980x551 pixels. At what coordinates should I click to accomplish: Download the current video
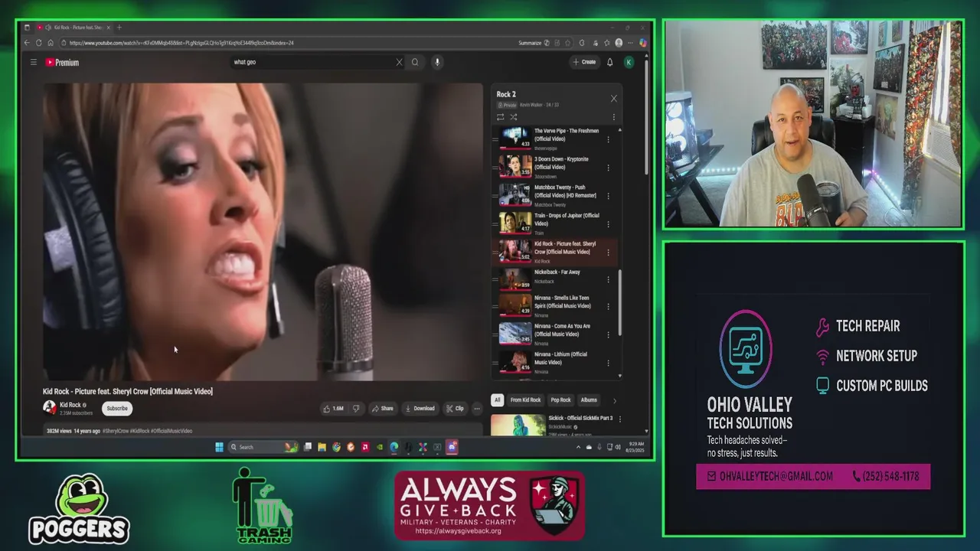(x=420, y=409)
